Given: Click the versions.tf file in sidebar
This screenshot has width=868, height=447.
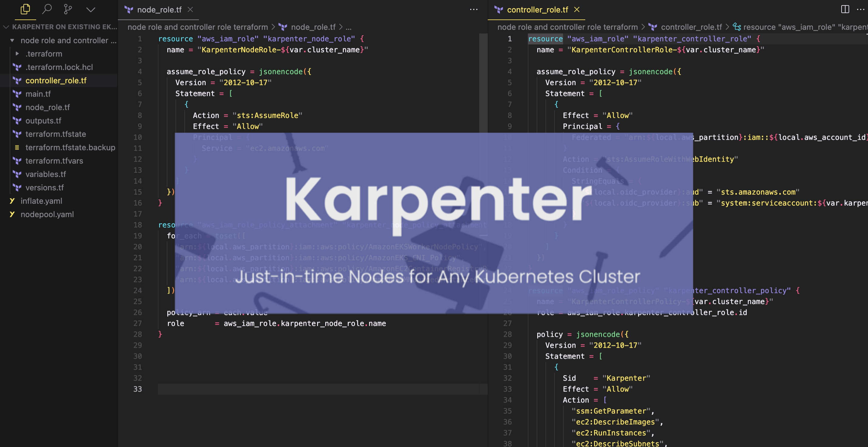Looking at the screenshot, I should [x=44, y=188].
